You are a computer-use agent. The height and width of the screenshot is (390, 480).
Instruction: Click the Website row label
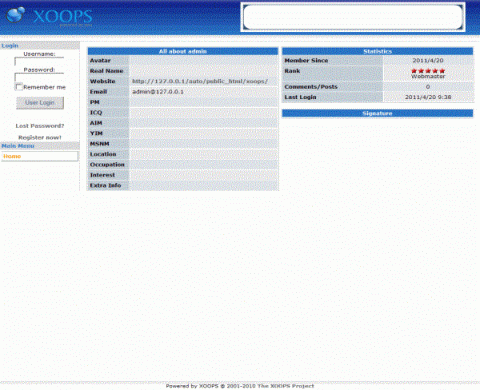point(102,81)
